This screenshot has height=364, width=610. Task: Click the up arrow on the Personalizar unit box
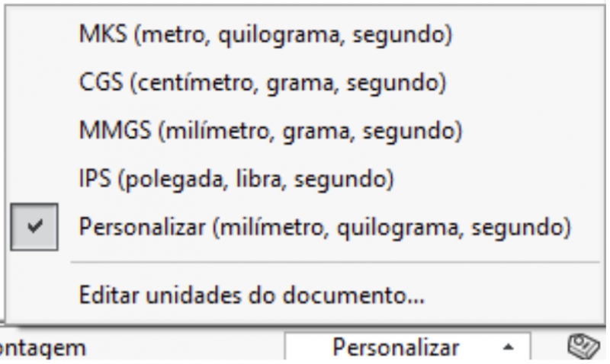[508, 347]
